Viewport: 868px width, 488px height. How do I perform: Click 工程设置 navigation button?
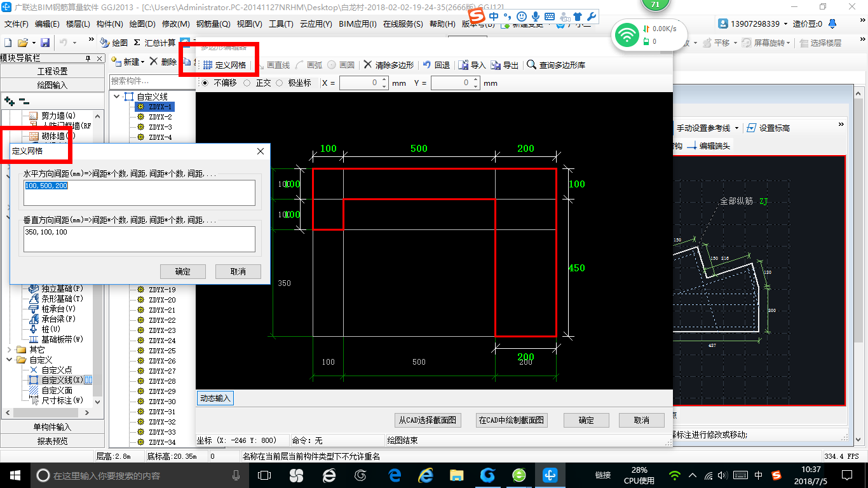coord(52,71)
